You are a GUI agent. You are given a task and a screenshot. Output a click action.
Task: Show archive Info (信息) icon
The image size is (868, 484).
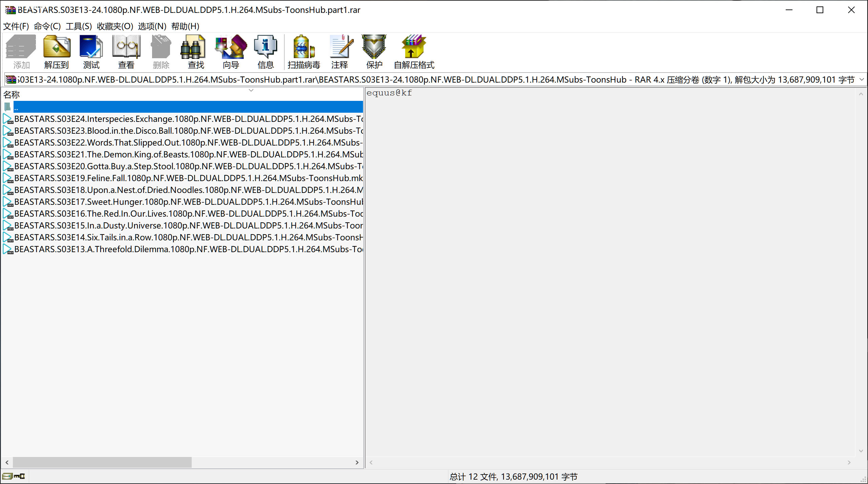point(266,51)
